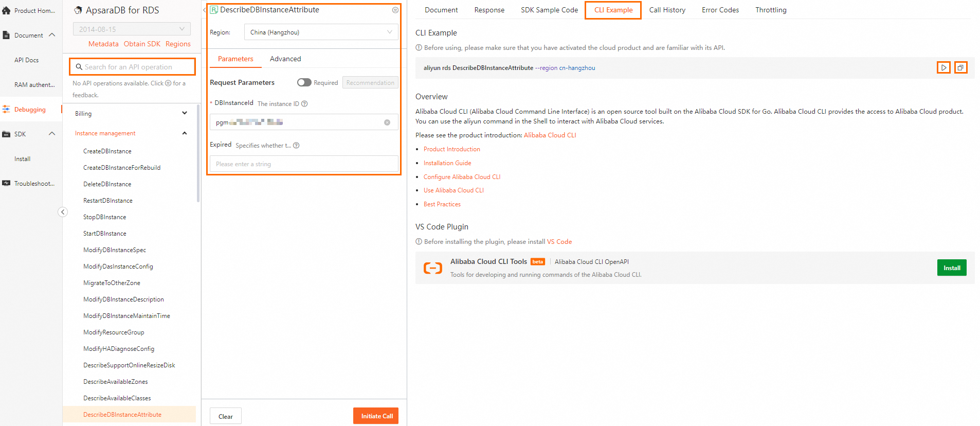Viewport: 980px width, 426px height.
Task: Clear the DBInstanceId input value
Action: coord(387,122)
